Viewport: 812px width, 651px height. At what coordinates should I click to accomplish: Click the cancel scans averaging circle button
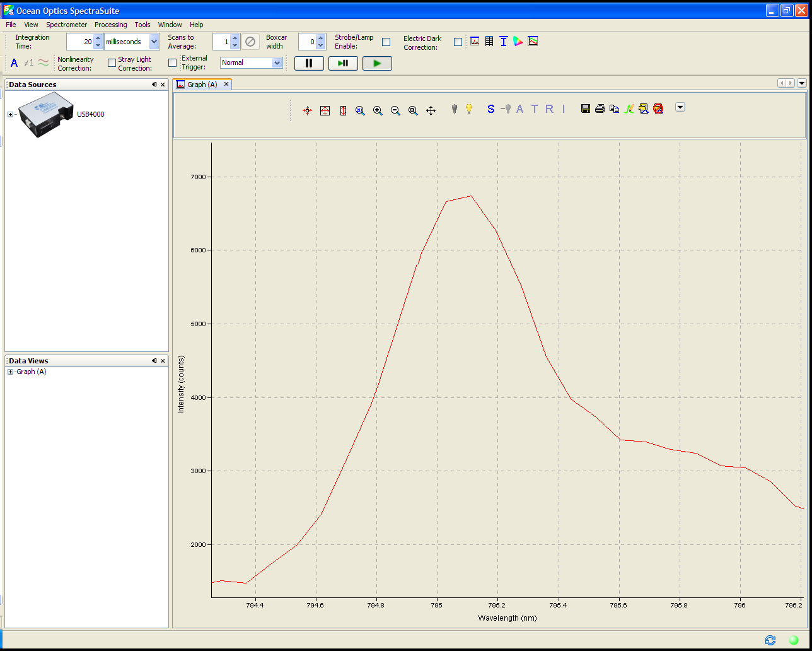click(250, 42)
